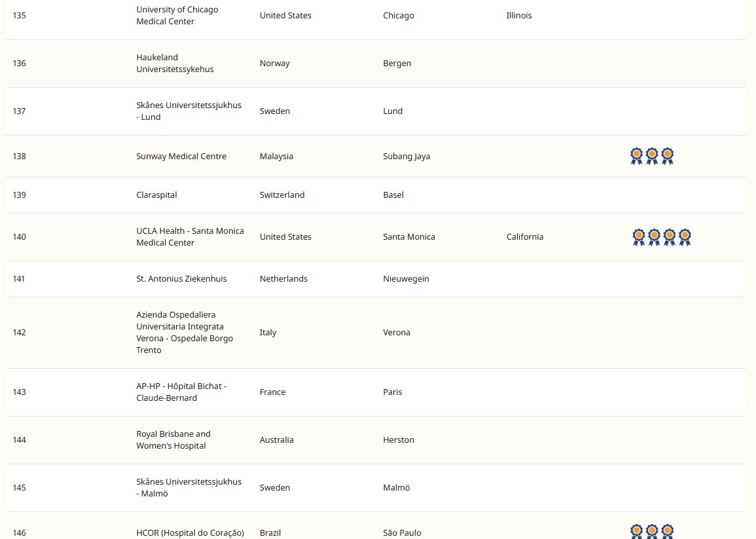Viewport: 756px width, 539px height.
Task: Click second award ribbon in Santa Monica row
Action: [654, 237]
